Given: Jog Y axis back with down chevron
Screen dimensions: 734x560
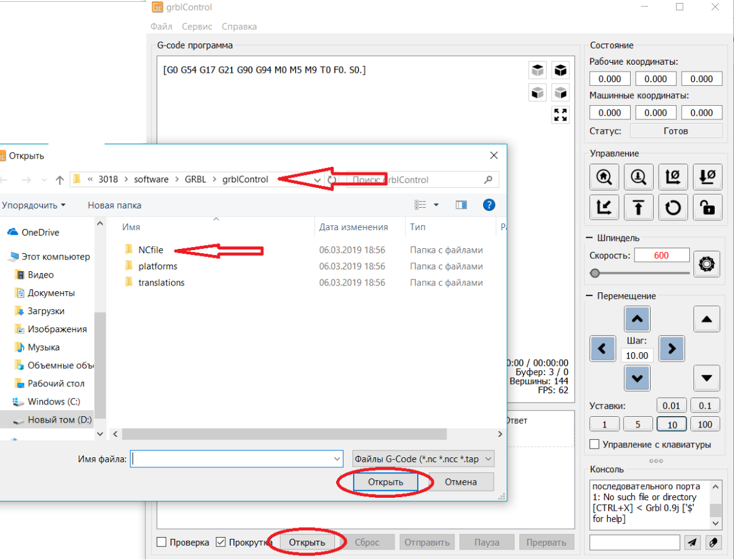Looking at the screenshot, I should point(637,378).
